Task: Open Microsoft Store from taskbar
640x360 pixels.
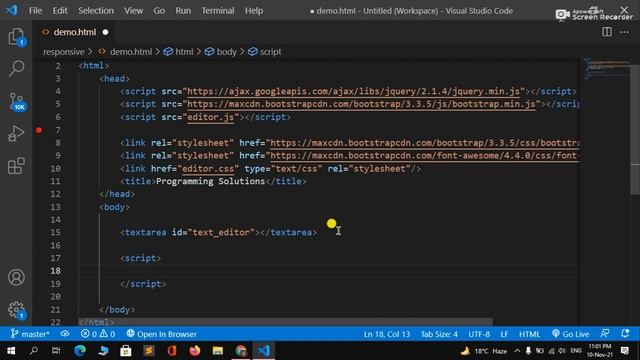Action: click(126, 351)
